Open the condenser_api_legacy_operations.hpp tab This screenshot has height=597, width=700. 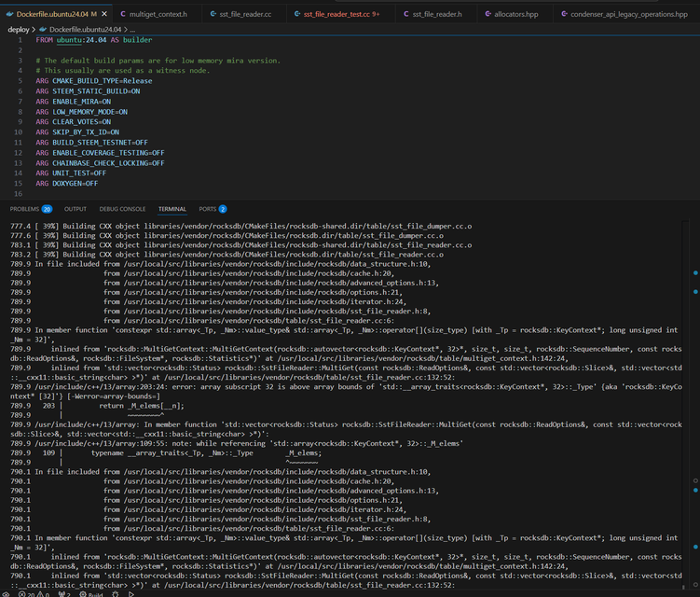coord(625,14)
